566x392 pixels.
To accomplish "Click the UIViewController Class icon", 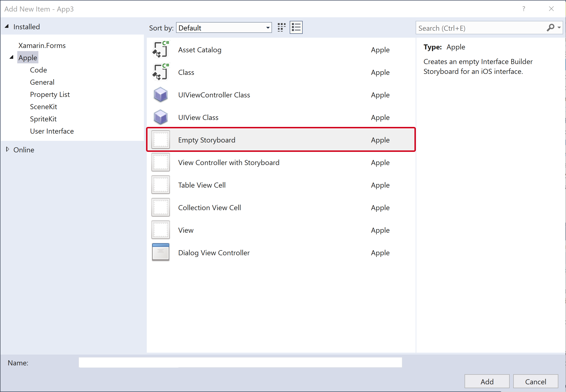I will (x=161, y=94).
